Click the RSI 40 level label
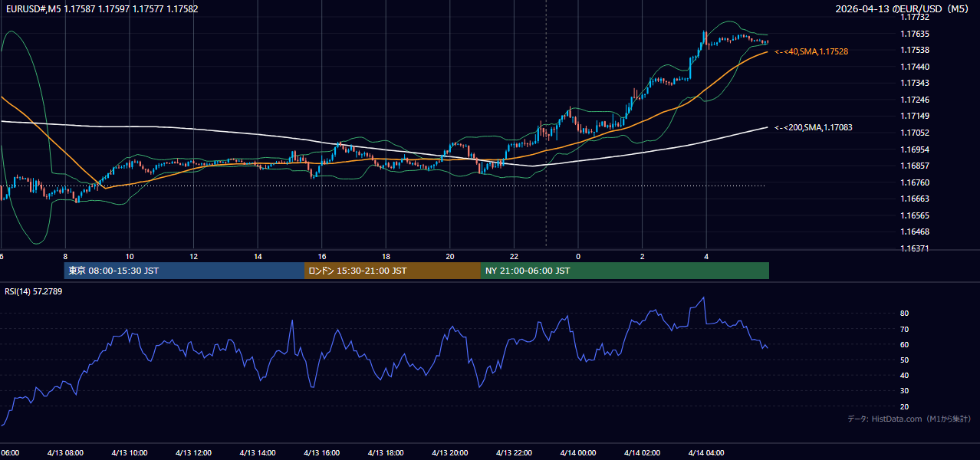This screenshot has width=980, height=460. click(905, 375)
